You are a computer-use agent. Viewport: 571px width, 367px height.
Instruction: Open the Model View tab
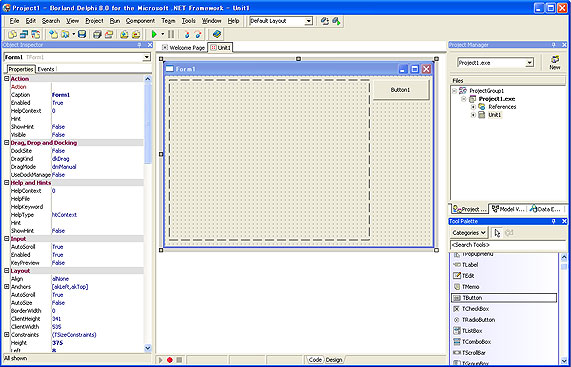508,209
